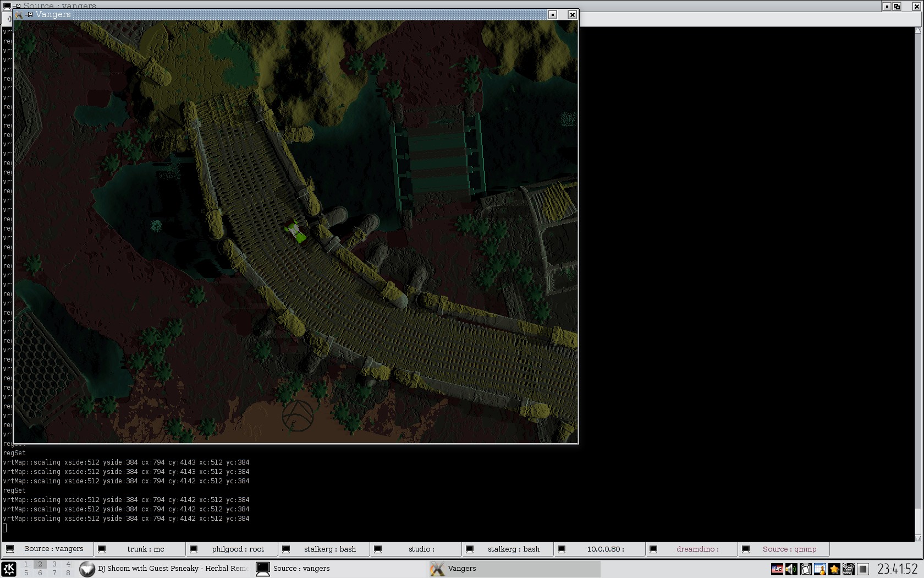Screen dimensions: 924x578
Task: Click the calendar organizer tray icon
Action: click(x=820, y=569)
